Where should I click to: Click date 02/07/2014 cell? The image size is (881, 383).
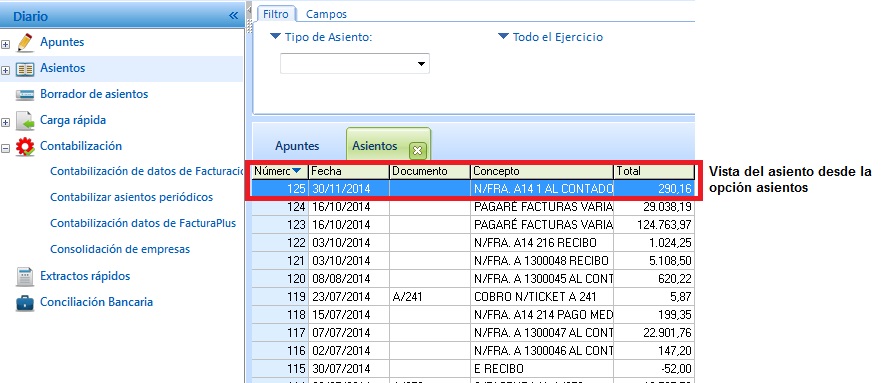349,351
